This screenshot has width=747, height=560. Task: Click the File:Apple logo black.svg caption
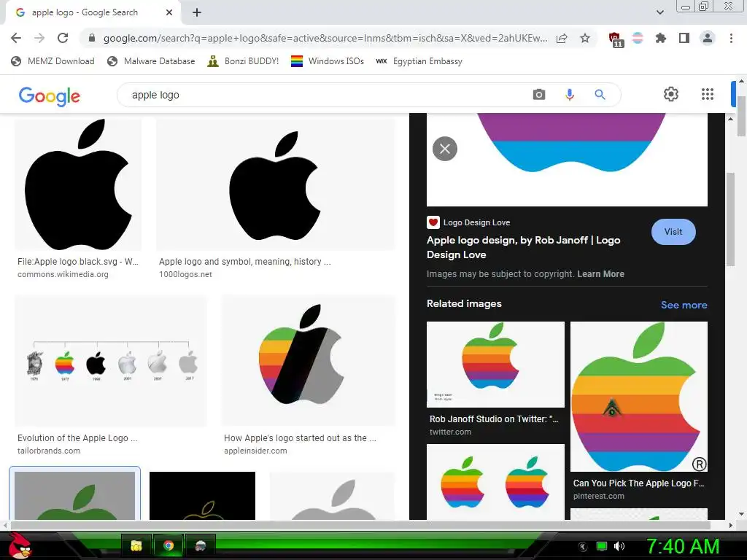pyautogui.click(x=77, y=262)
